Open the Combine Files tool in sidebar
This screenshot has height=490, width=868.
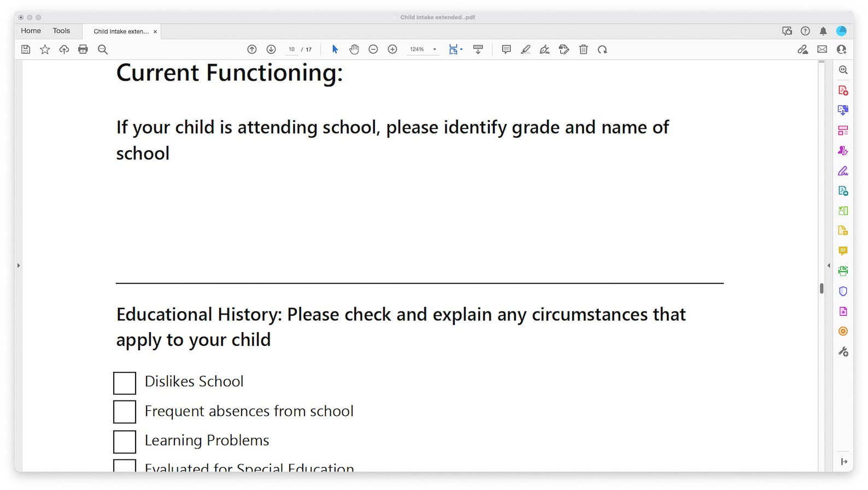pos(843,110)
